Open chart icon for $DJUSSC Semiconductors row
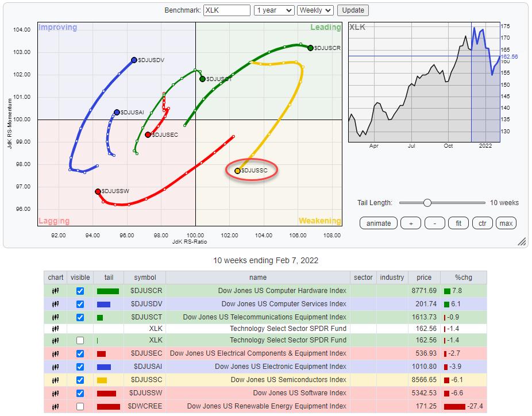Image resolution: width=532 pixels, height=416 pixels. tap(56, 380)
